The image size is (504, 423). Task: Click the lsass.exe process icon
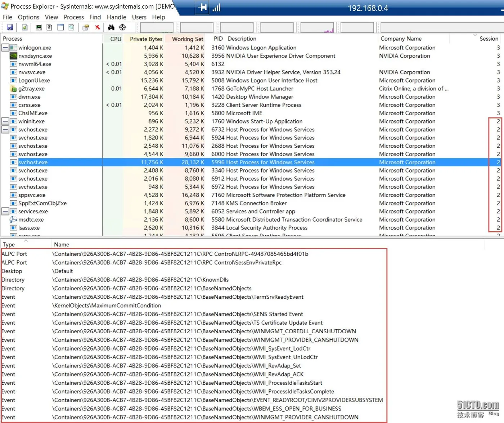click(13, 228)
